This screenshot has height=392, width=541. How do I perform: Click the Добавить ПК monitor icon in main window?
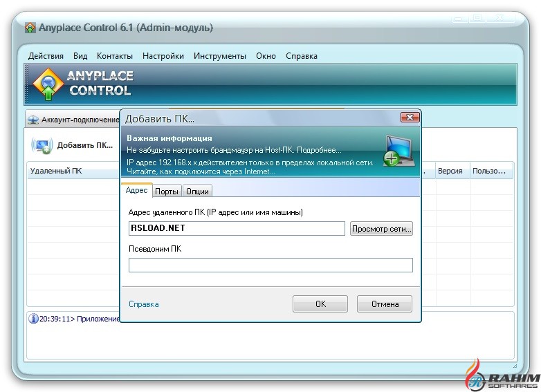coord(42,145)
